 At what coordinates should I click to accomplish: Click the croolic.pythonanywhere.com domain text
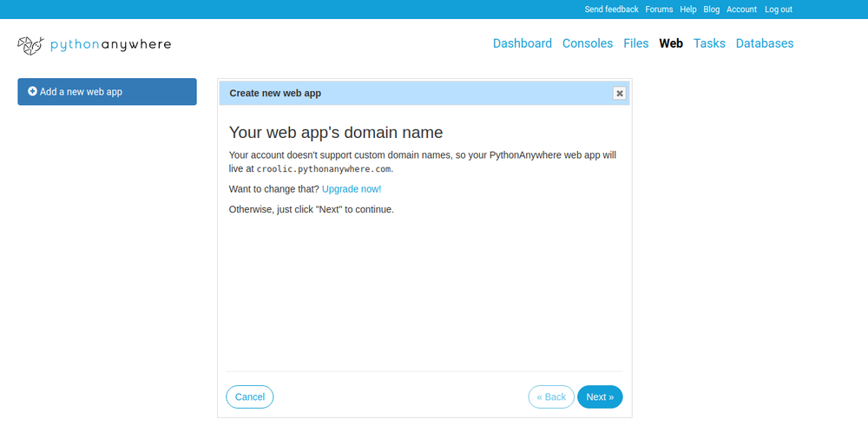tap(324, 169)
